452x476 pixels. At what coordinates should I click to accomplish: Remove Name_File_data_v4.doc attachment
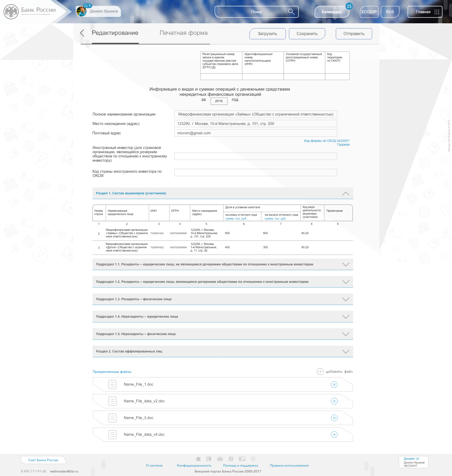pos(334,435)
